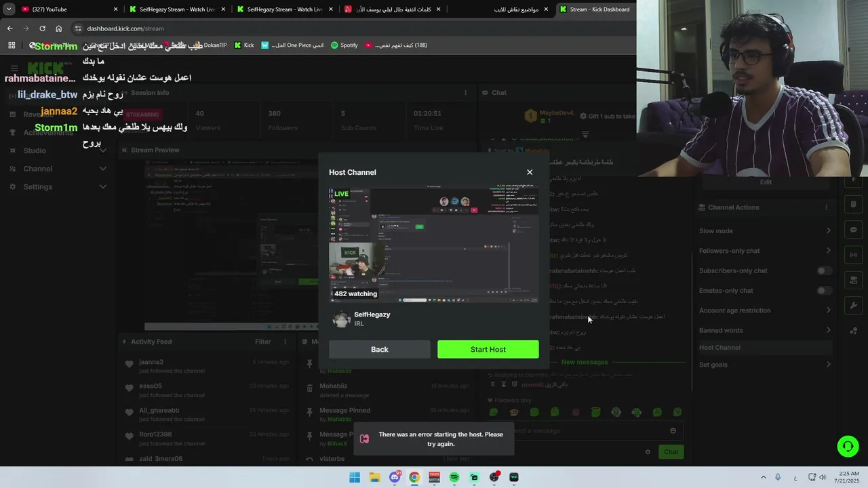Click the chat bubble icon in right rail
The width and height of the screenshot is (868, 488).
coord(853,230)
